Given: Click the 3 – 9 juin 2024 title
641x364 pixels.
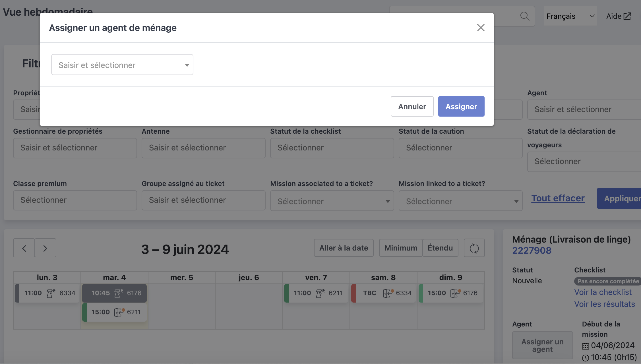Looking at the screenshot, I should 185,249.
